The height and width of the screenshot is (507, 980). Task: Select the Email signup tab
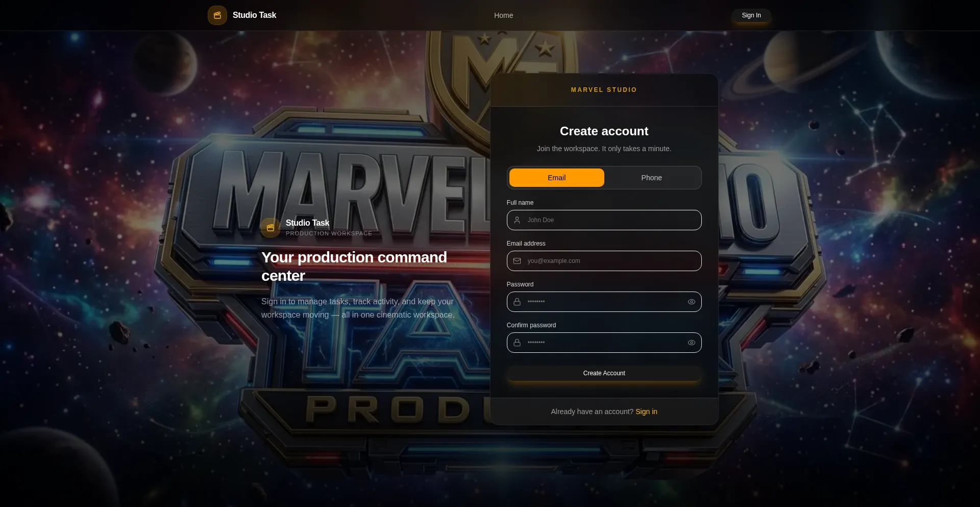coord(557,178)
